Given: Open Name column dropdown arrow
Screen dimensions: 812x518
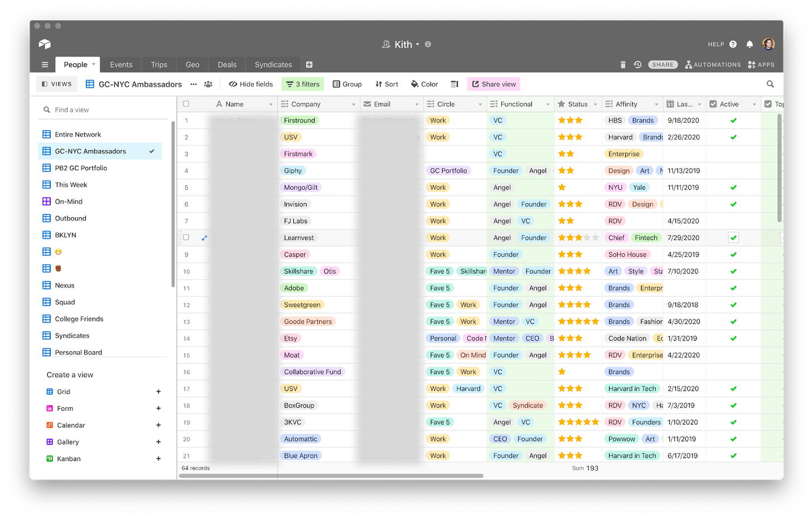Looking at the screenshot, I should 271,104.
